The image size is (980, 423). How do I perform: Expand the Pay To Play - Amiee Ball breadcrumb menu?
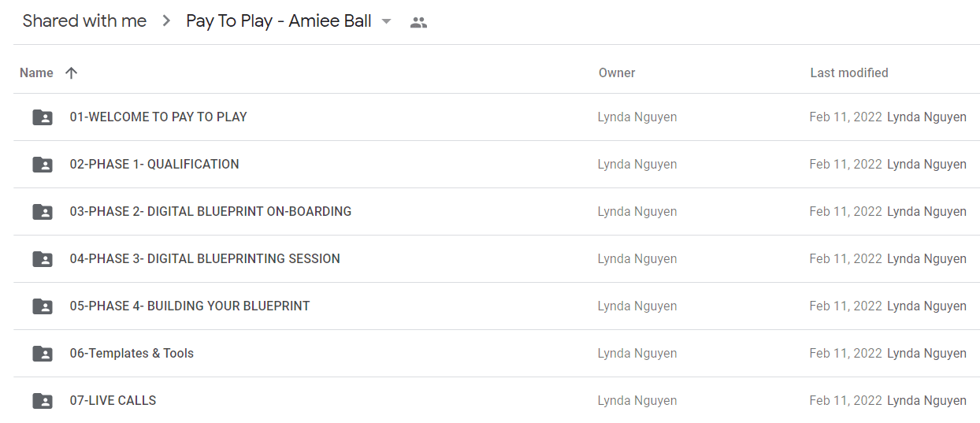point(289,21)
